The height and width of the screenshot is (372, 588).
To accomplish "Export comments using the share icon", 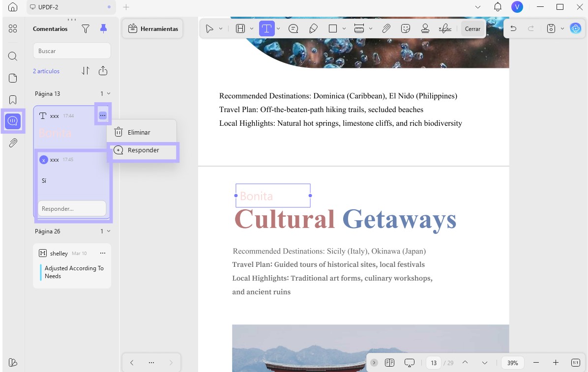I will click(103, 71).
